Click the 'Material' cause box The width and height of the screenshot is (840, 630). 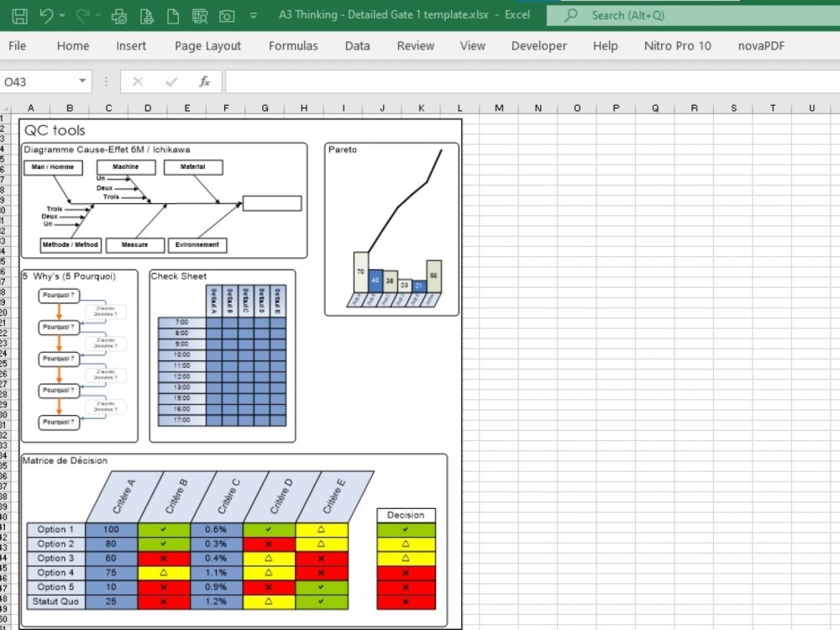coord(193,167)
